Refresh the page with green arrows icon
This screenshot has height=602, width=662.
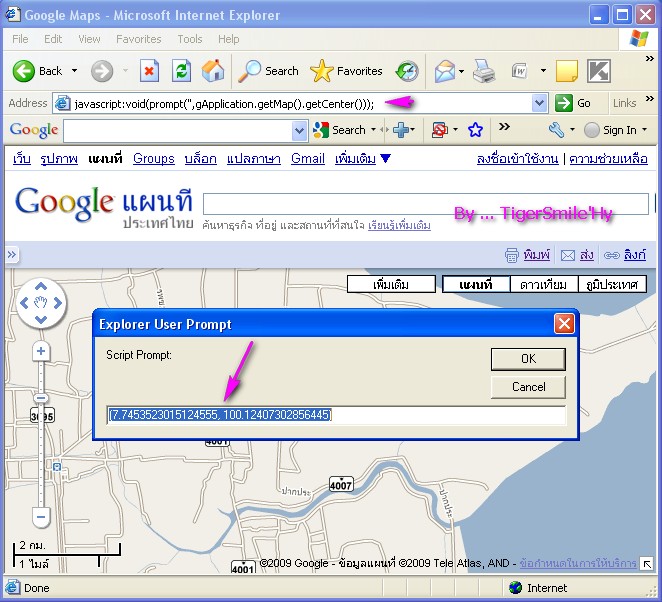point(181,71)
